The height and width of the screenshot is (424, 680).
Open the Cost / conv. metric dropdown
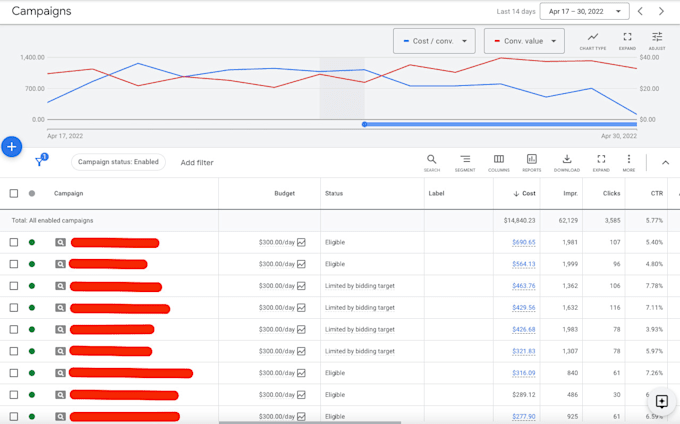tap(434, 41)
